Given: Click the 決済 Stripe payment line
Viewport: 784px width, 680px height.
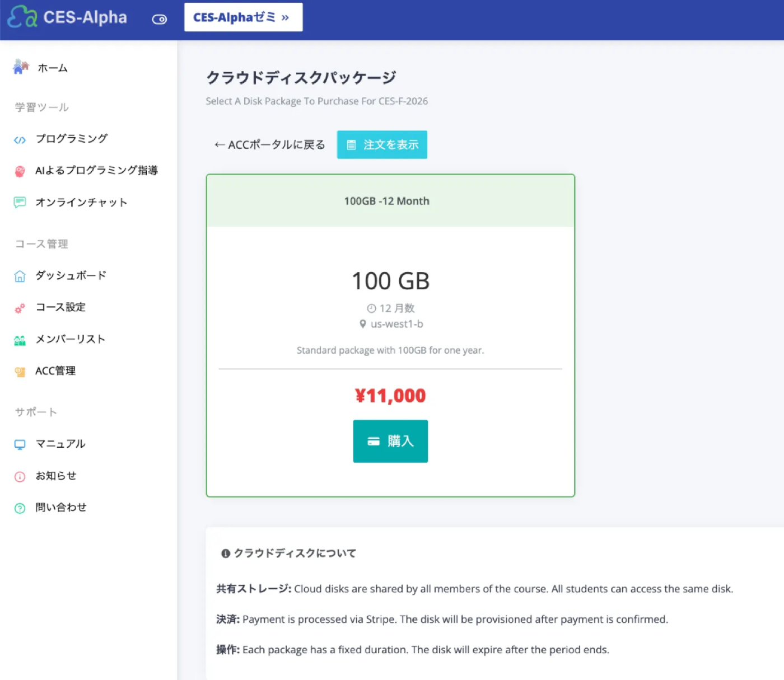Looking at the screenshot, I should [x=442, y=620].
